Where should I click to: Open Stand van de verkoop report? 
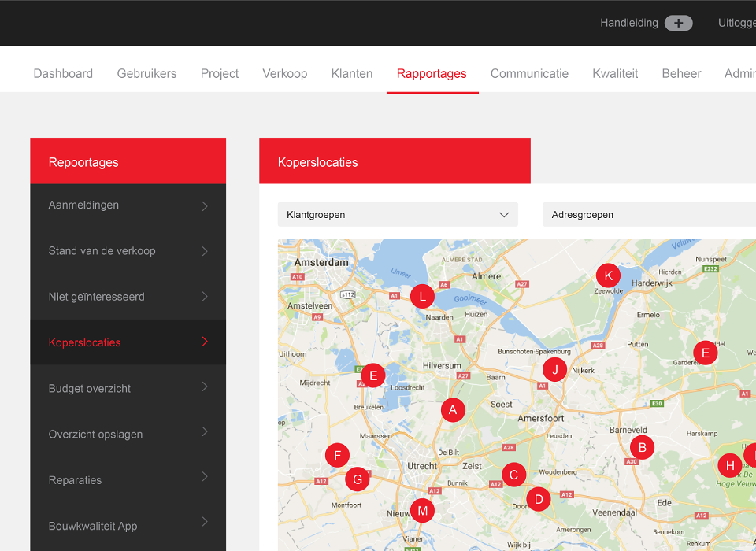pyautogui.click(x=102, y=251)
